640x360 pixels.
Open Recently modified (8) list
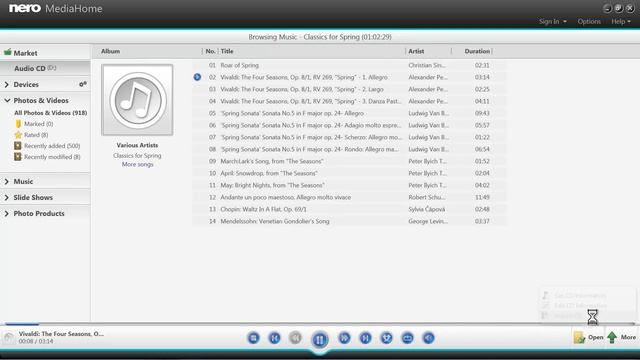point(52,157)
